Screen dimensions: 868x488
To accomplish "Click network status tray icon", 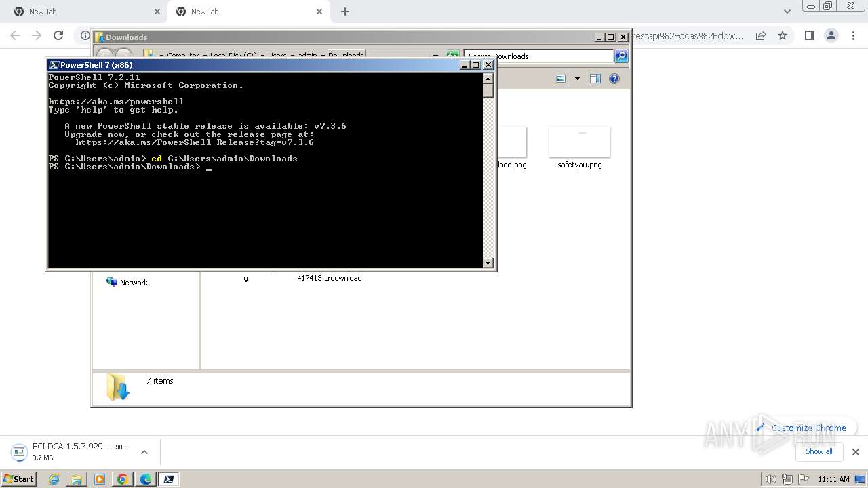I will [x=787, y=479].
